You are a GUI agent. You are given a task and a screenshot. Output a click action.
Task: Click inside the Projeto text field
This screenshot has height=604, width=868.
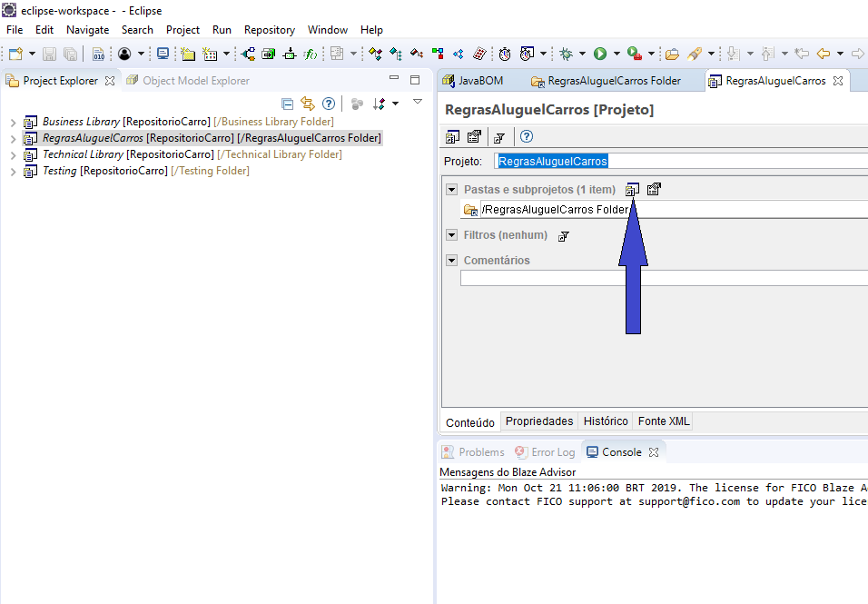coord(581,160)
